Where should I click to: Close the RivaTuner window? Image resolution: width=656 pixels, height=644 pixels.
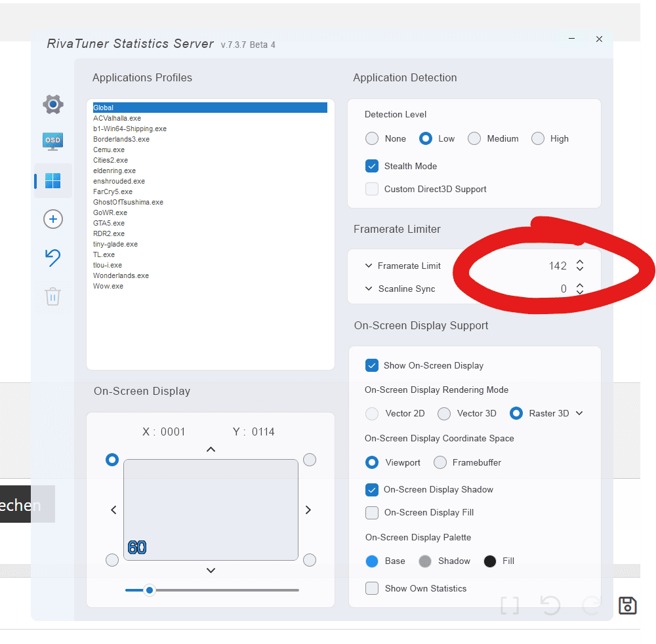point(599,39)
